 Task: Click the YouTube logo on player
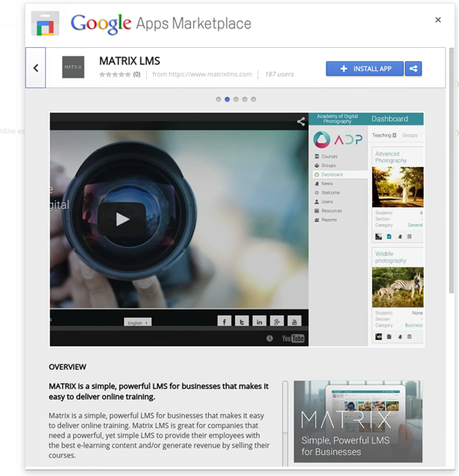[293, 338]
